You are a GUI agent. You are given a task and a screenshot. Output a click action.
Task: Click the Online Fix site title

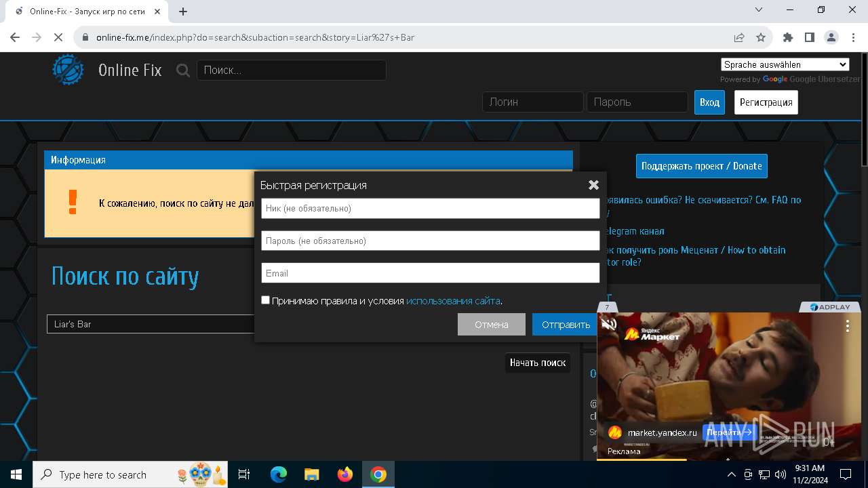tap(130, 70)
